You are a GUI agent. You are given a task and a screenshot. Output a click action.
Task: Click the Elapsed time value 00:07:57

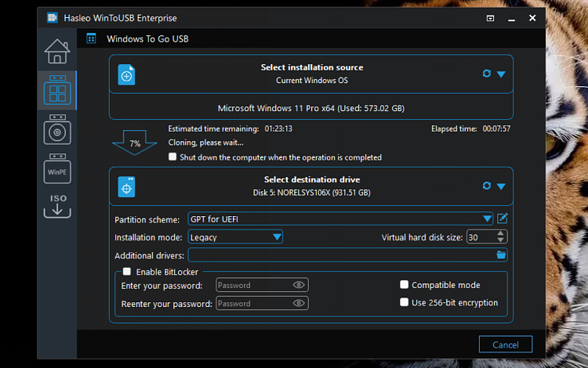(x=496, y=128)
